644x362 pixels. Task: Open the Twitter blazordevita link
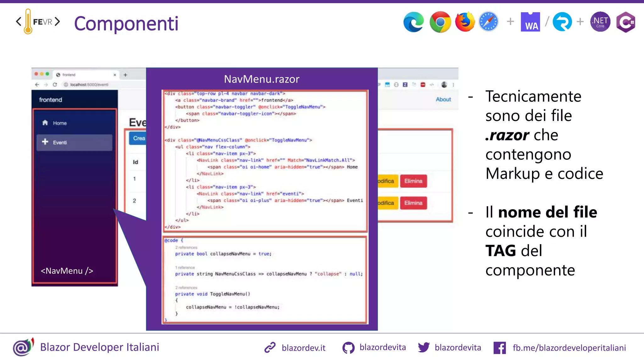458,347
